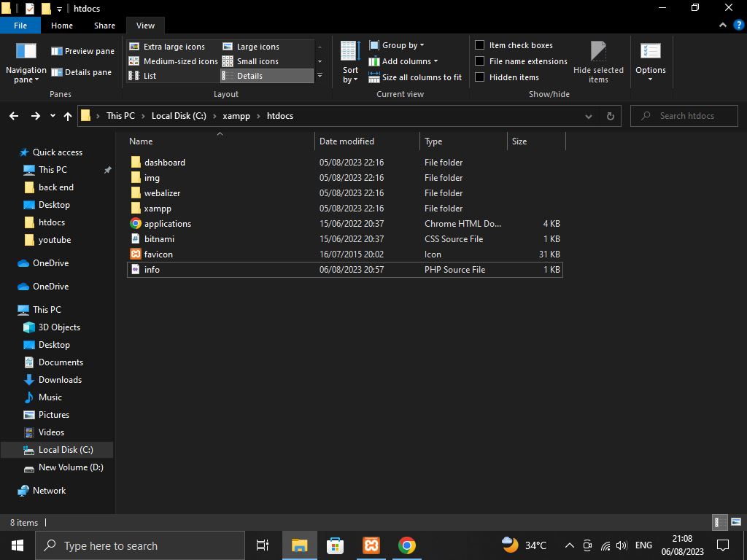The width and height of the screenshot is (747, 560).
Task: Expand the layout gallery more arrow
Action: pos(320,76)
